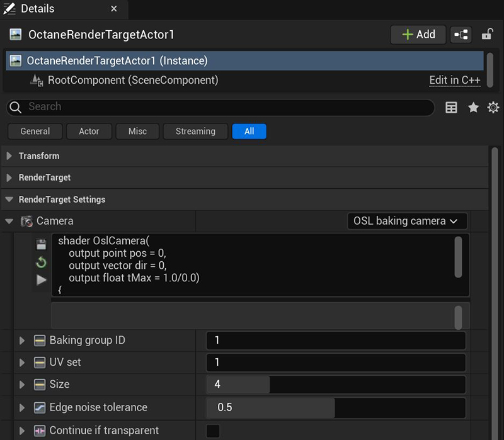
Task: Expand the Baking group ID row
Action: 22,341
